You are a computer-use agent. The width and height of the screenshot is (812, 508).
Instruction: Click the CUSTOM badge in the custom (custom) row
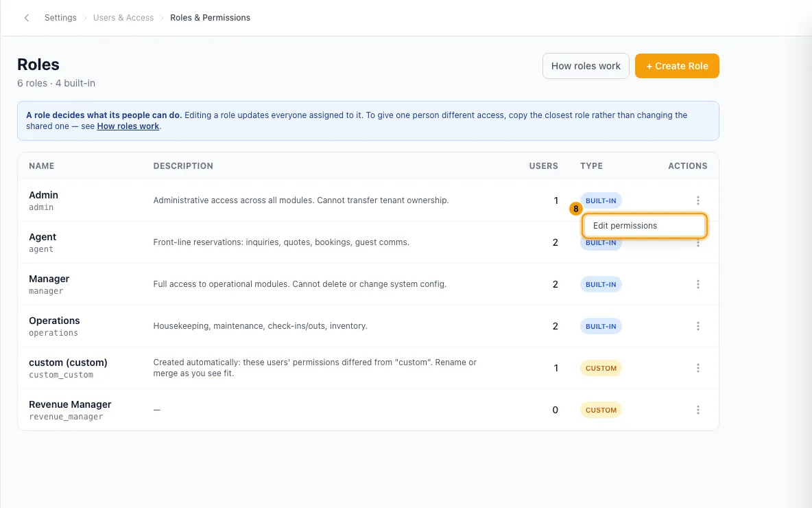(601, 369)
